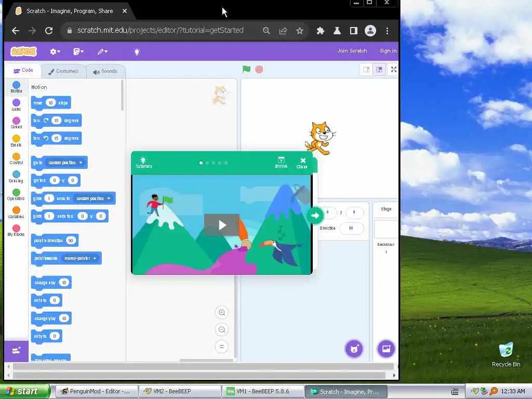
Task: Click the Tutorials lightbulb in purple header
Action: 137,51
